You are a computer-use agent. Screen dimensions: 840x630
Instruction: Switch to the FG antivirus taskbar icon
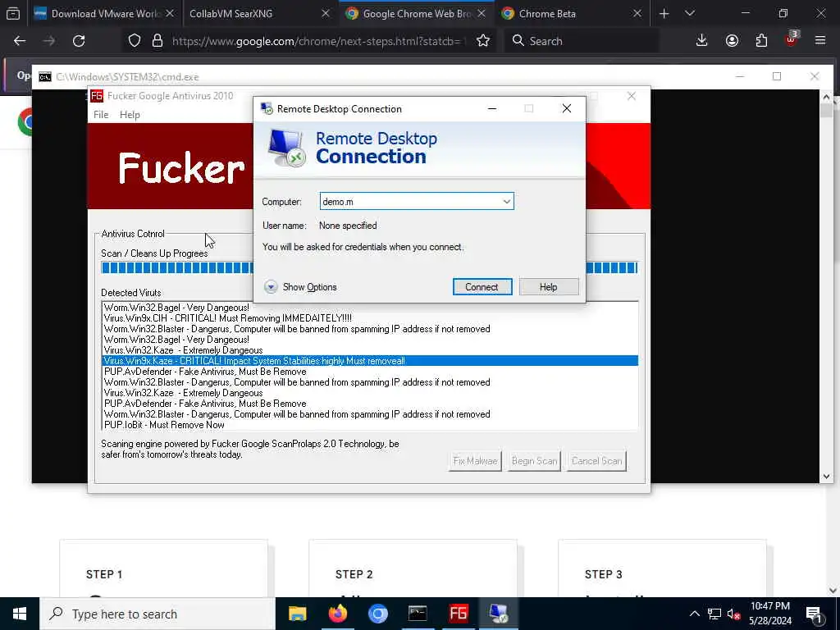[459, 614]
